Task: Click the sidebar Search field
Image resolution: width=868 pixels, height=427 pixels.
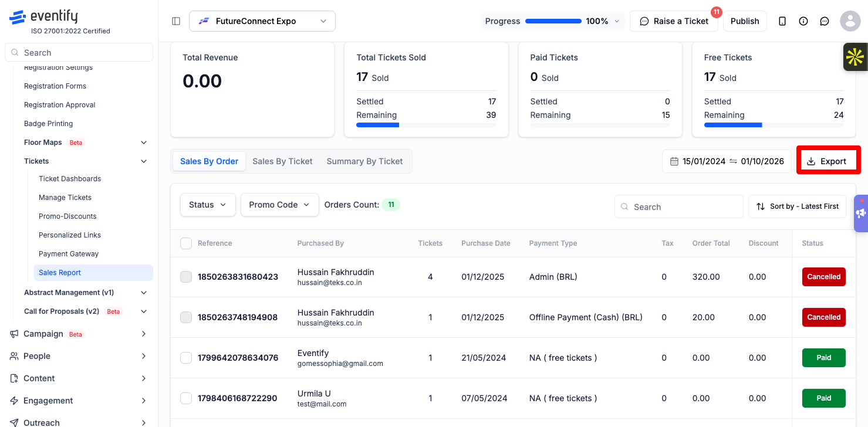Action: 79,52
